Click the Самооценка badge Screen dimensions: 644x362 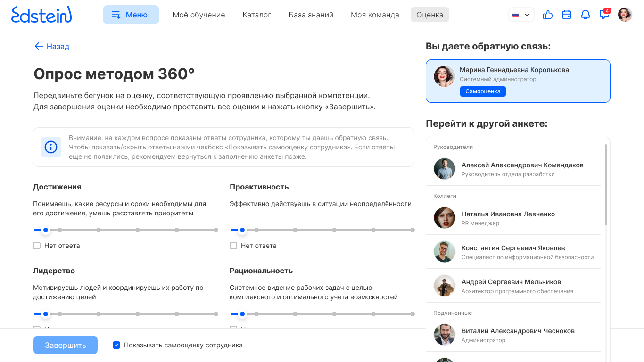click(x=483, y=91)
